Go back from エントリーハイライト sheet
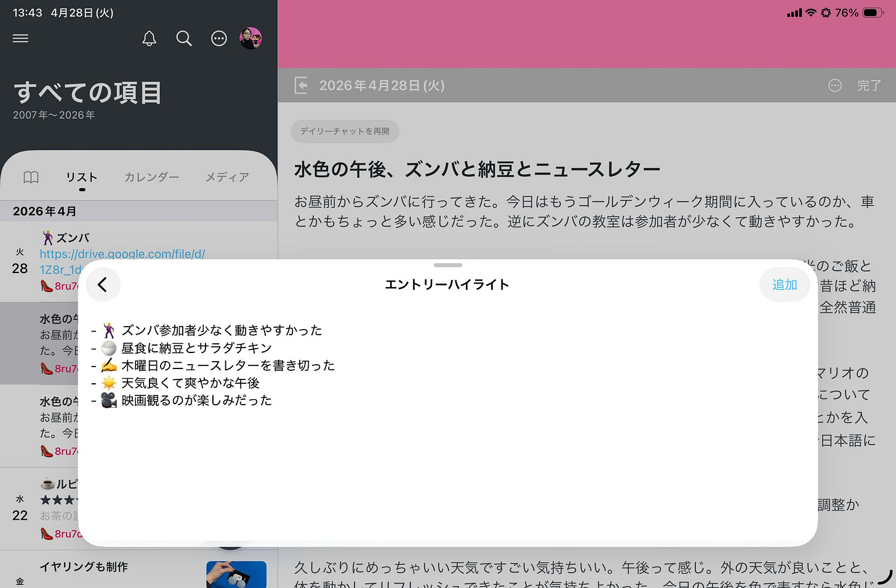896x588 pixels. tap(103, 284)
